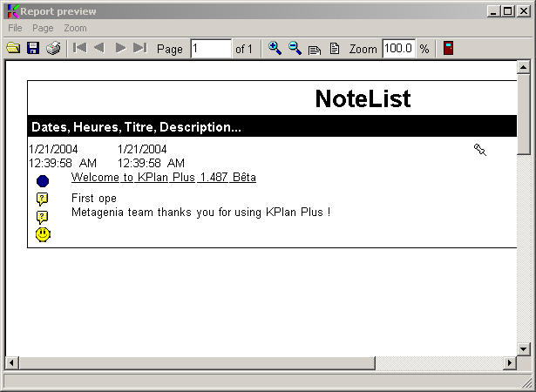The height and width of the screenshot is (392, 536).
Task: Save the report with the floppy disk icon
Action: [33, 48]
